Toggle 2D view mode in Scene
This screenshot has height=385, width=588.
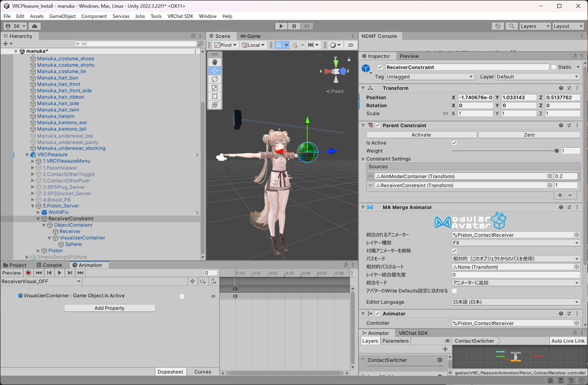click(x=350, y=45)
